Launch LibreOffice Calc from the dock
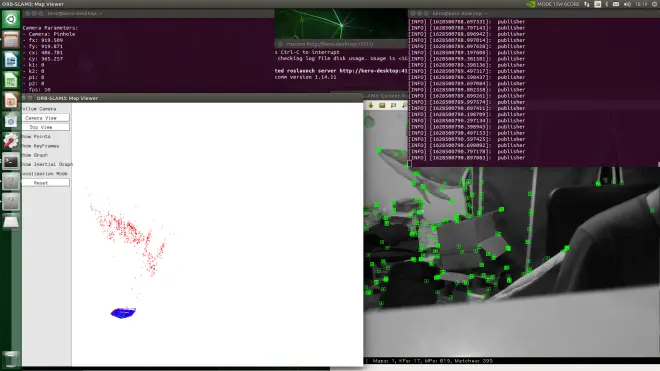 (x=11, y=80)
